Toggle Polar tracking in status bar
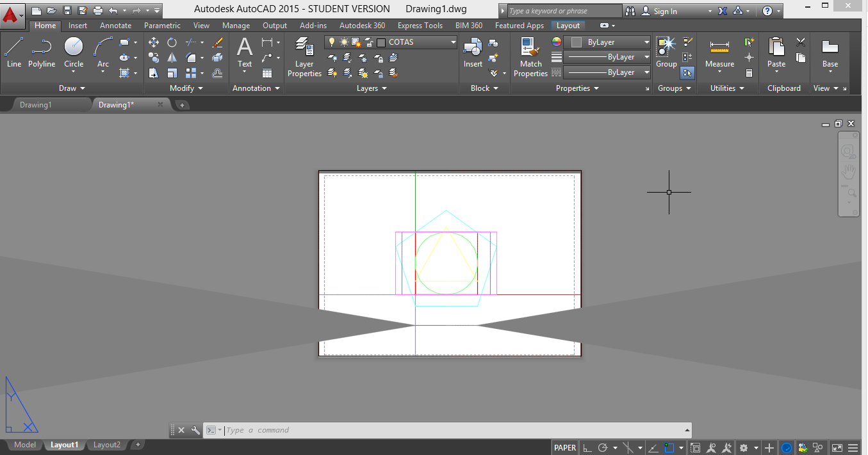 pos(602,447)
